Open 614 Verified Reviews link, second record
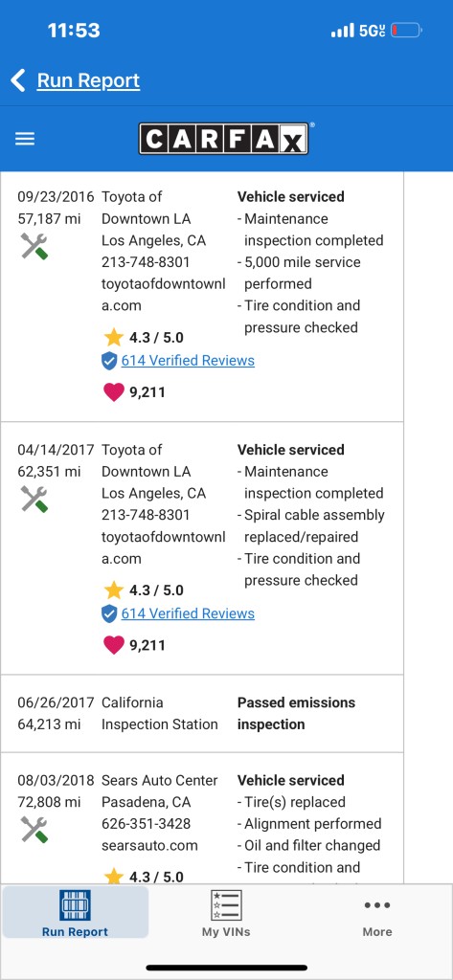This screenshot has width=453, height=980. [x=188, y=613]
